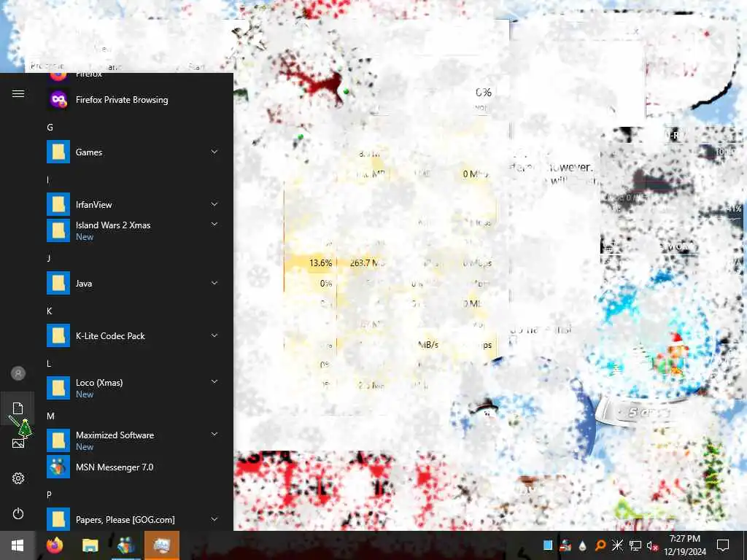The height and width of the screenshot is (560, 747).
Task: Open Pictures from the Start menu rail
Action: (18, 443)
